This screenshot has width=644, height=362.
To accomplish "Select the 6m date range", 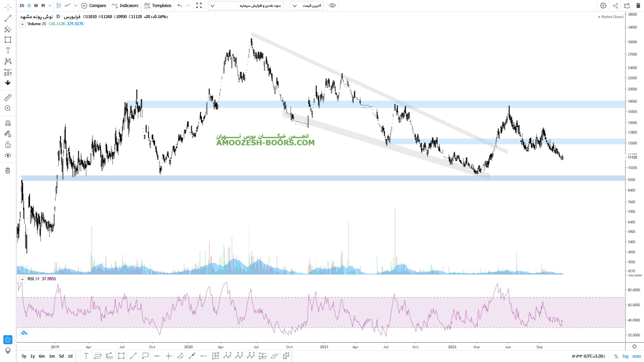I will click(42, 356).
